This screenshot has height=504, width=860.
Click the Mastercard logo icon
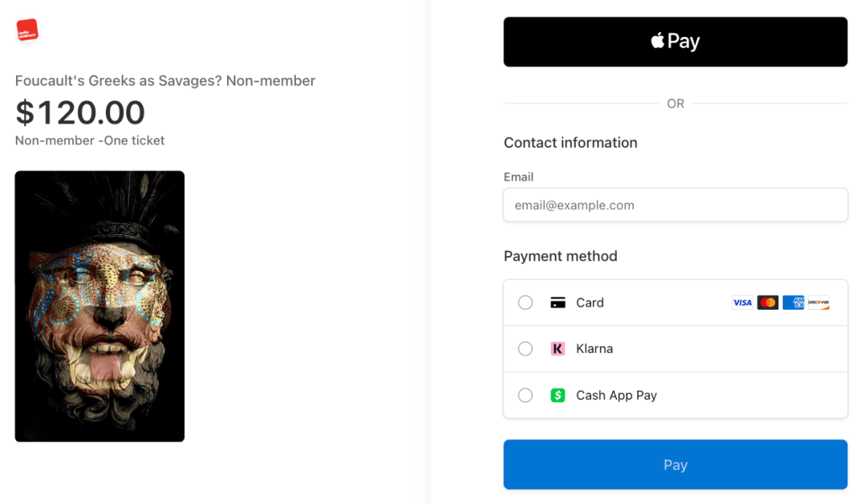coord(768,302)
